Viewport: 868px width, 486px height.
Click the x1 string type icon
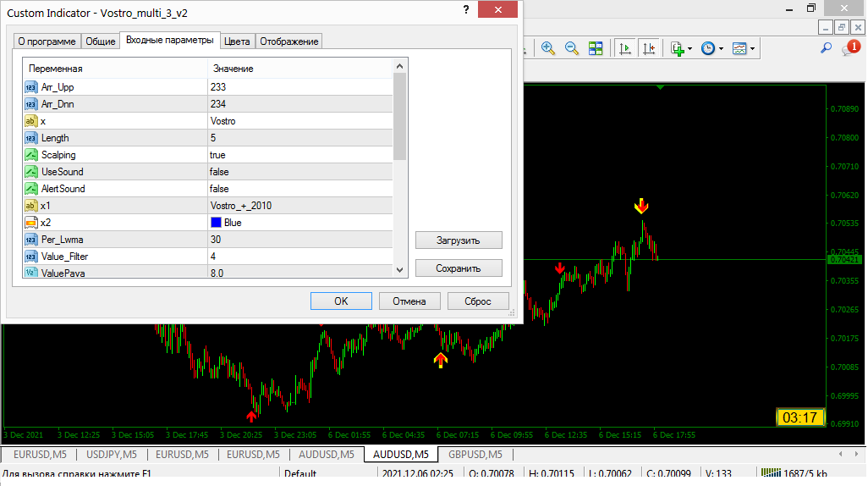pos(31,206)
